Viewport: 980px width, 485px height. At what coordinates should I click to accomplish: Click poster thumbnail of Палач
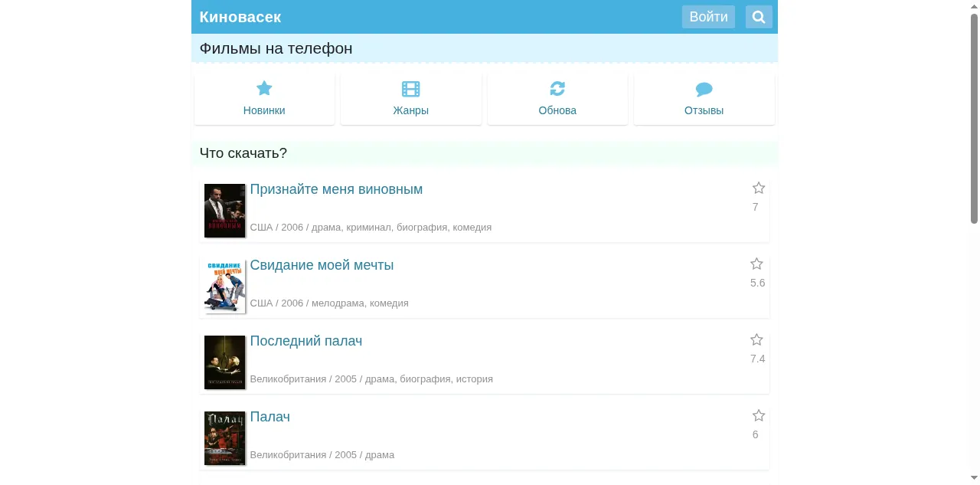click(224, 438)
